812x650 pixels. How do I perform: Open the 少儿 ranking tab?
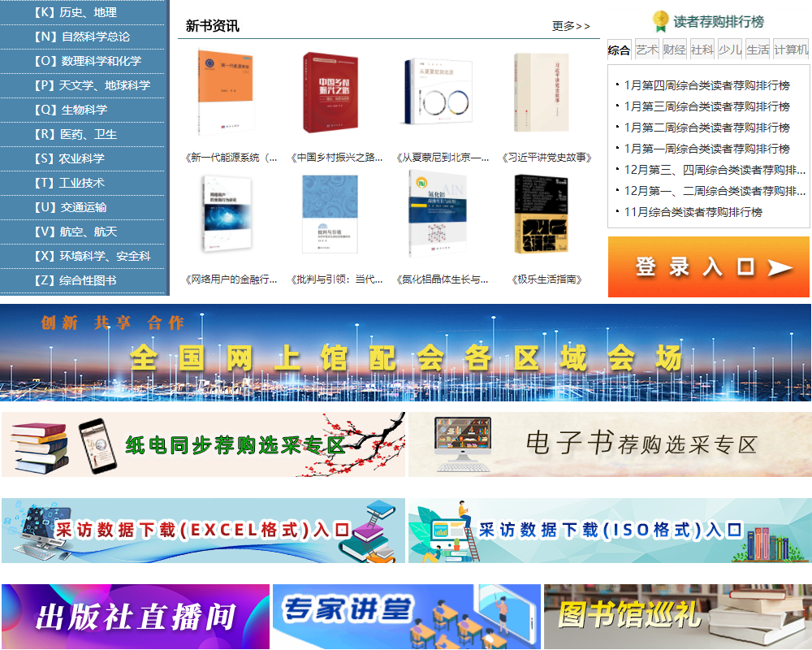[730, 50]
